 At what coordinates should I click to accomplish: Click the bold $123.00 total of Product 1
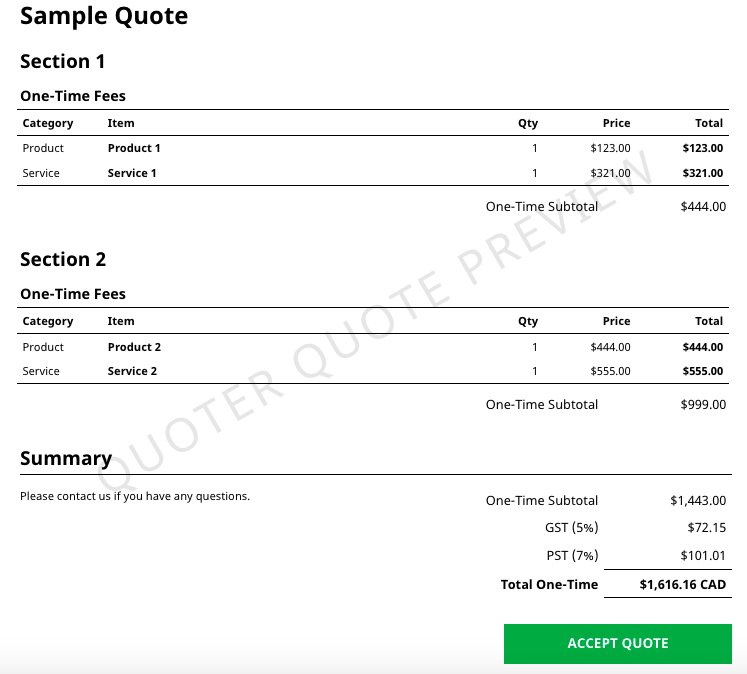coord(703,148)
